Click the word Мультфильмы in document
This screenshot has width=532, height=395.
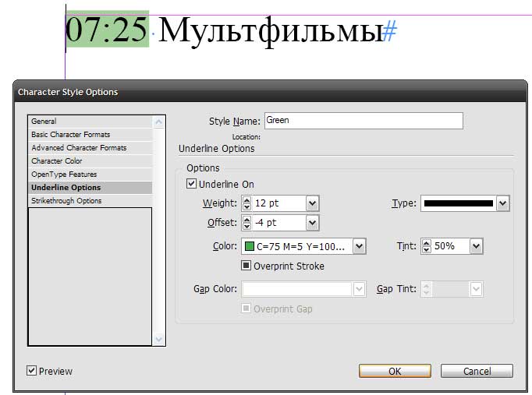(271, 31)
